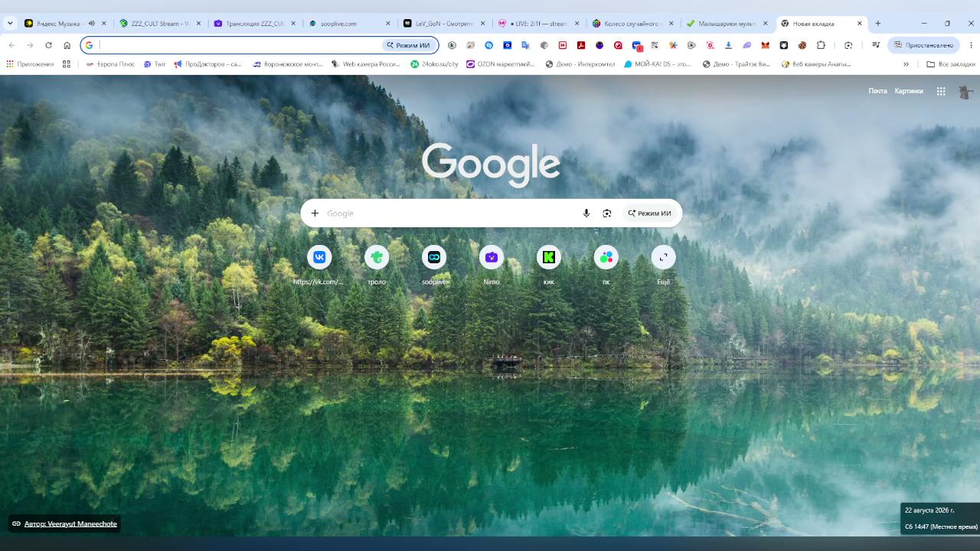Open the Почта link
The height and width of the screenshot is (551, 980).
pyautogui.click(x=877, y=91)
